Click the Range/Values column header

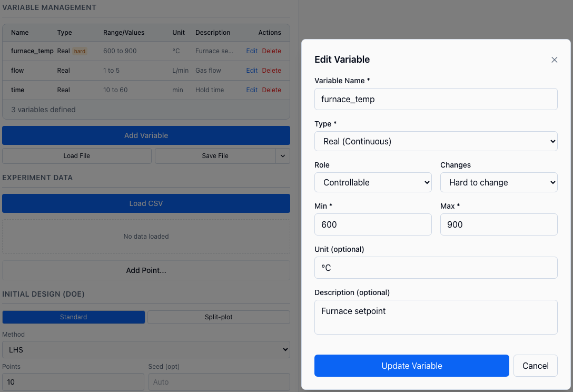pyautogui.click(x=124, y=33)
